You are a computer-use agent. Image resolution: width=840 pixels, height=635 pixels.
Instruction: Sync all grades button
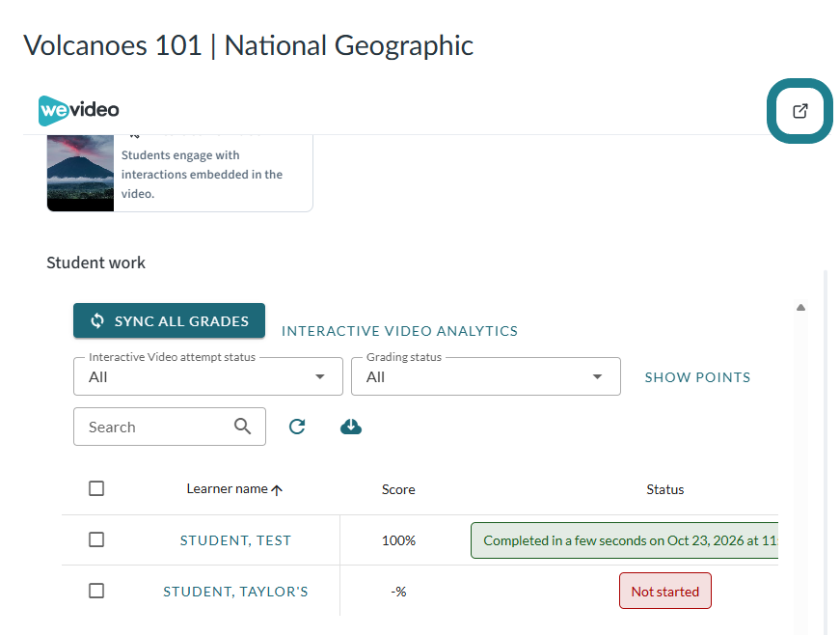170,320
